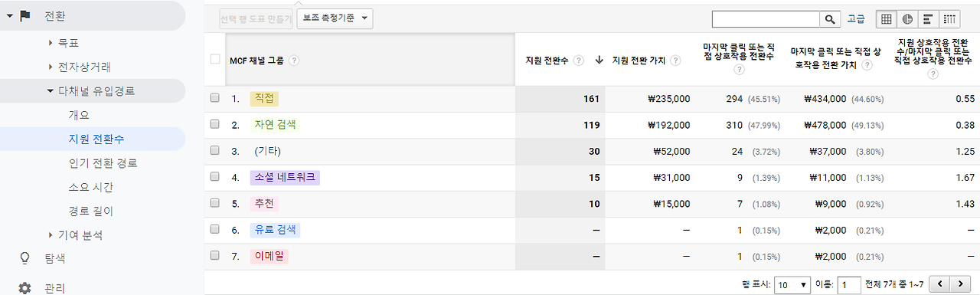980x295 pixels.
Task: Go to previous page arrow
Action: coord(939,284)
